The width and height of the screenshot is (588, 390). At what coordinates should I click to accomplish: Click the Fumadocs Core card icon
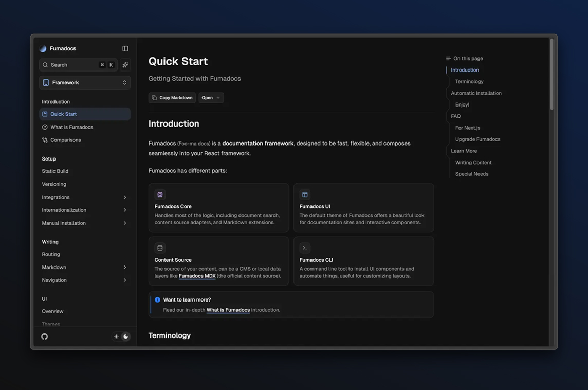[160, 194]
